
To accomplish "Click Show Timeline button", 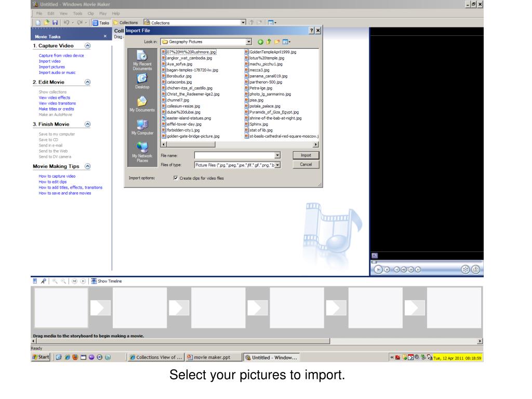I will 106,281.
